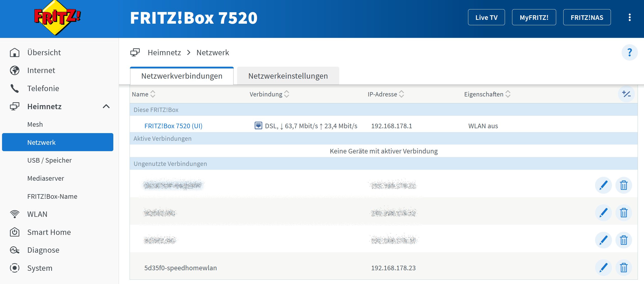Screen dimensions: 644x284
Task: Click the Diese FRITZ!Box section header
Action: pos(384,109)
